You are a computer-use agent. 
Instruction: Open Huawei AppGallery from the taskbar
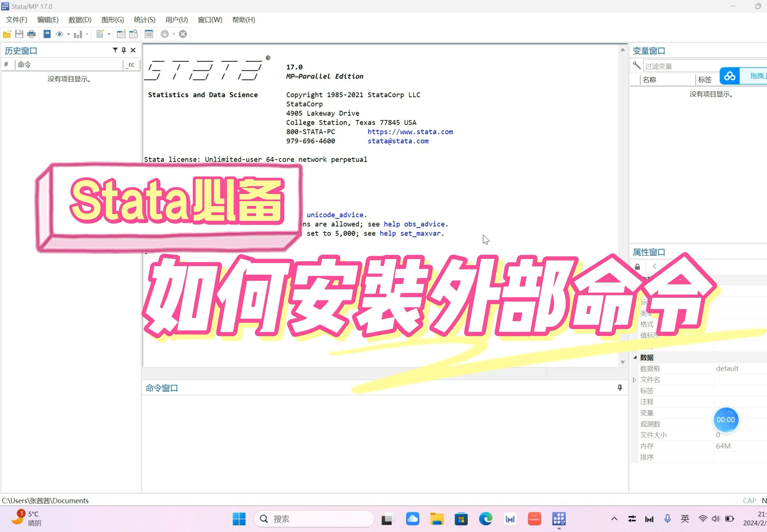tap(534, 519)
